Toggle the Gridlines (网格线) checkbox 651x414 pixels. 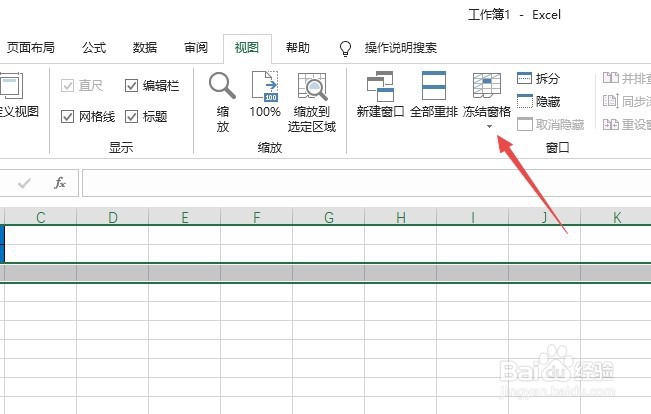pyautogui.click(x=67, y=117)
